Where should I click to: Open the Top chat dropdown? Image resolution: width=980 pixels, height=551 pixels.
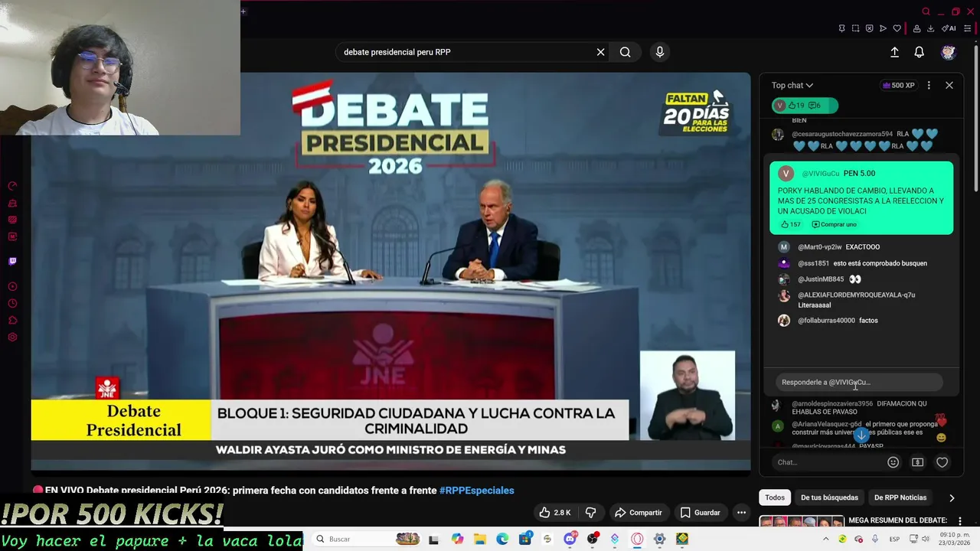pyautogui.click(x=792, y=85)
